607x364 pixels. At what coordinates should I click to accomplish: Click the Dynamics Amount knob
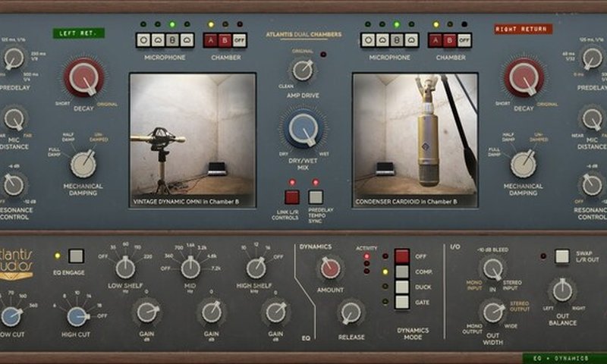[330, 269]
